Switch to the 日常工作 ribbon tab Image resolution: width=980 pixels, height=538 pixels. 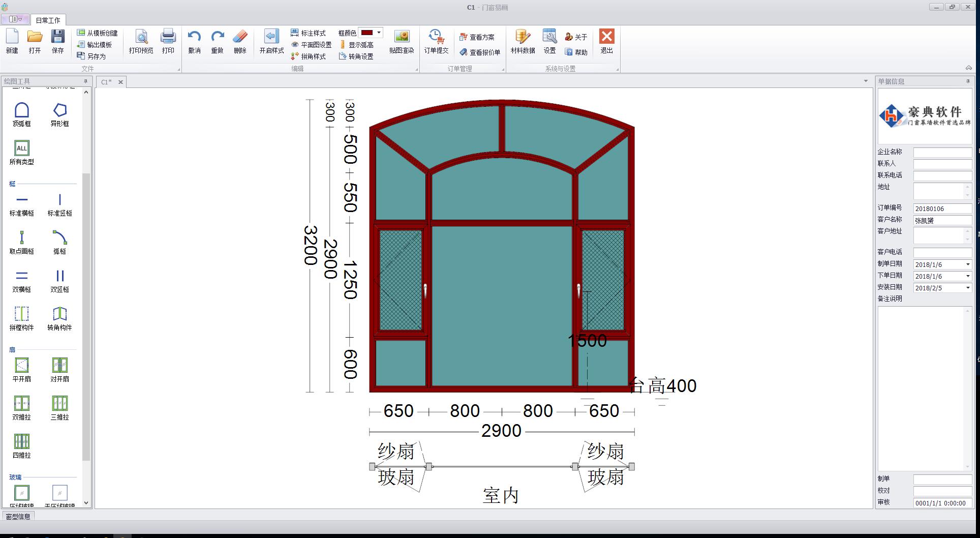(x=48, y=20)
